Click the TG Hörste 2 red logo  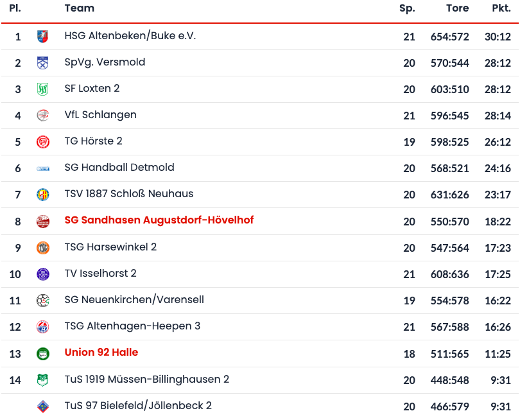coord(43,142)
